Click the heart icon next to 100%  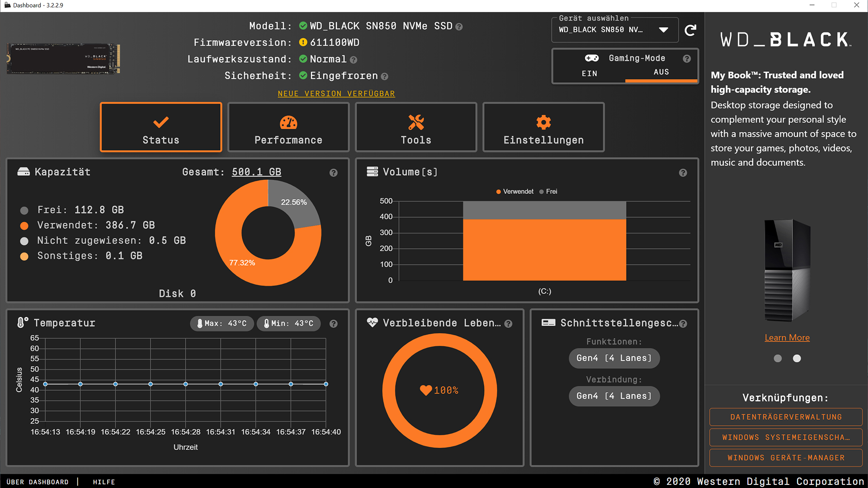(x=426, y=390)
